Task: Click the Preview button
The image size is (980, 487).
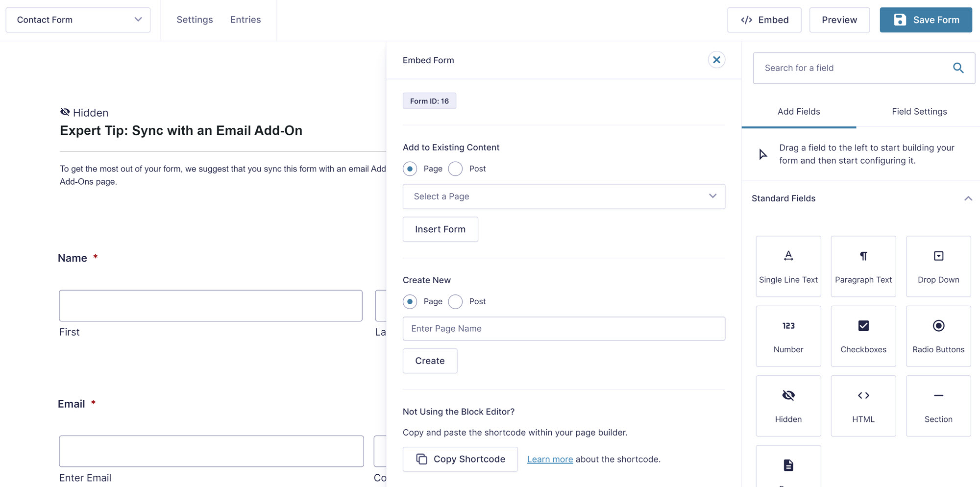Action: 839,20
